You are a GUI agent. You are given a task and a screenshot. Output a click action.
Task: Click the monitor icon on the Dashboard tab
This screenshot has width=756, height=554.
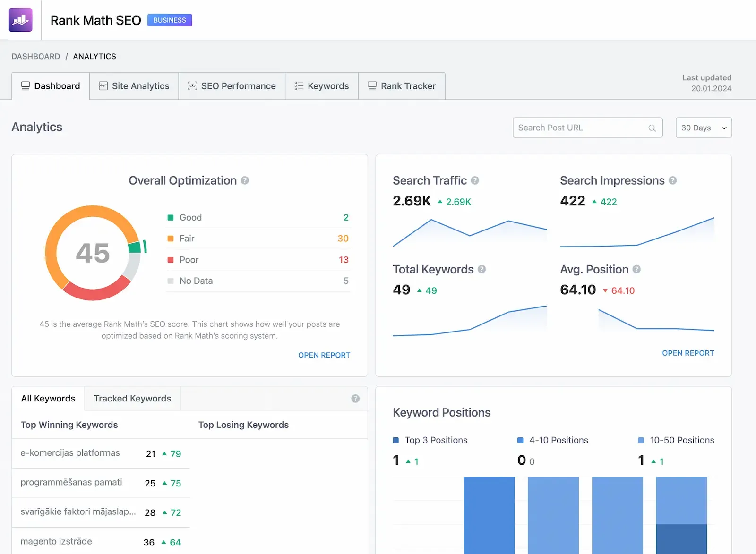coord(26,86)
